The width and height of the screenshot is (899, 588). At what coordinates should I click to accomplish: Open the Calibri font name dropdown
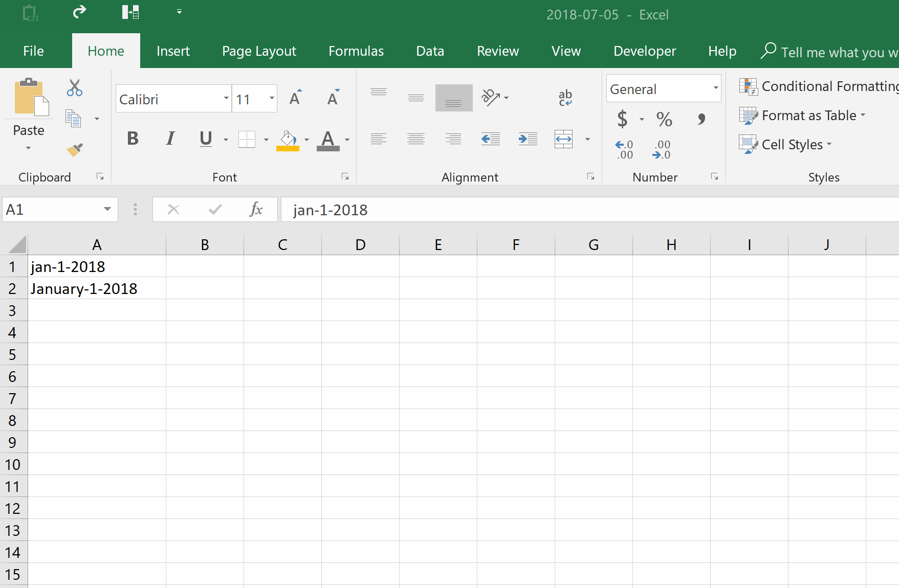tap(226, 98)
